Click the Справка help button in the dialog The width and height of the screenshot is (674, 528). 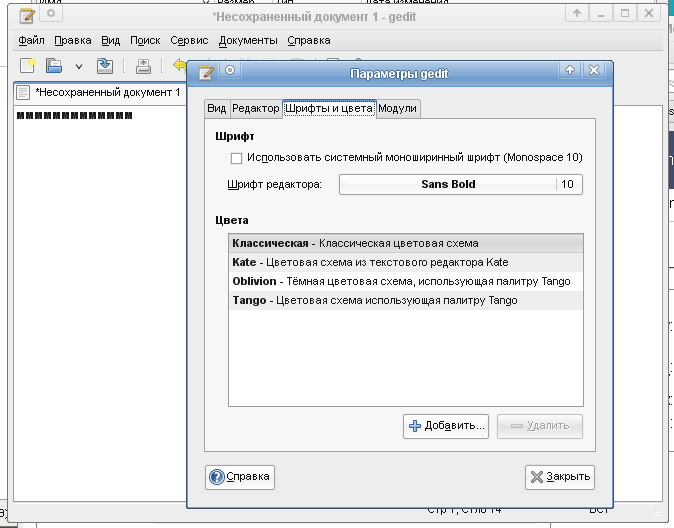pyautogui.click(x=240, y=477)
